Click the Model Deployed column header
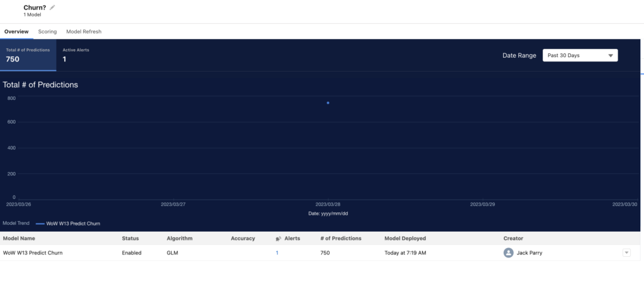644x282 pixels. 405,238
